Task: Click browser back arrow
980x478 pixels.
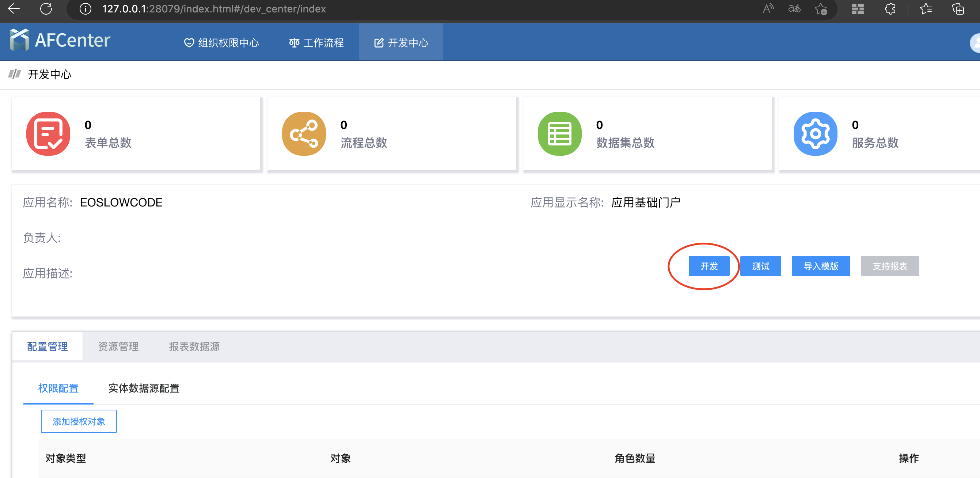Action: point(14,9)
